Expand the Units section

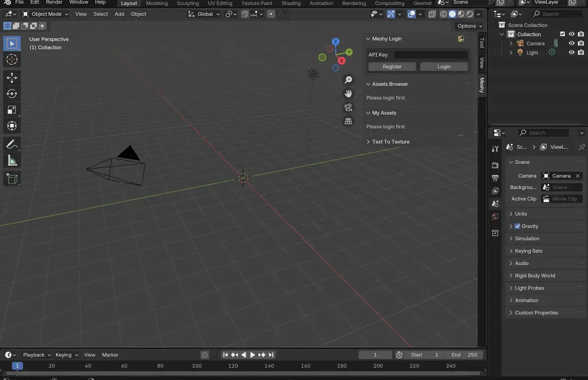520,213
